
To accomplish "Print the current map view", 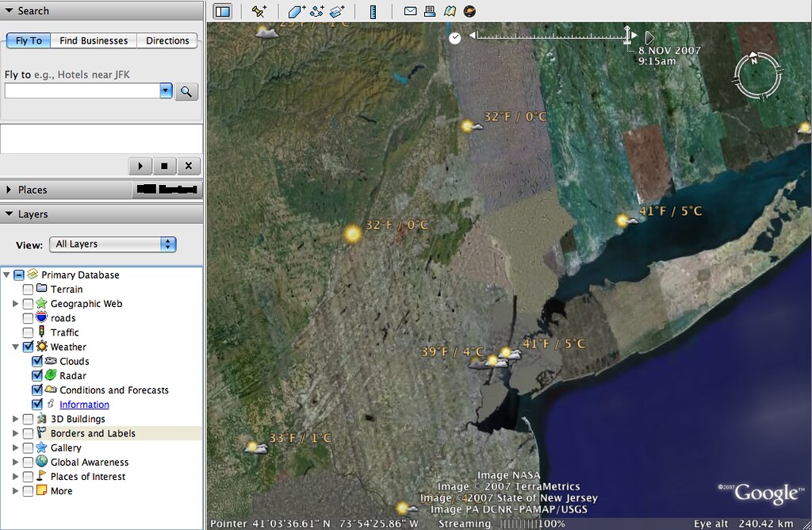I will (429, 10).
